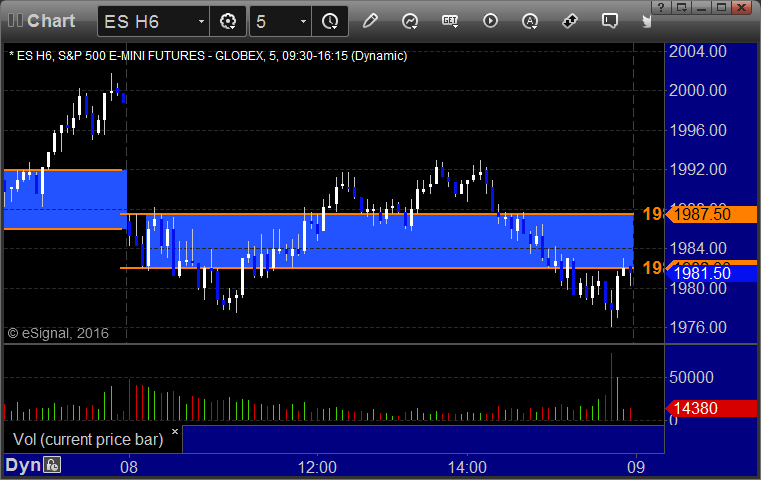
Task: Select the Vol (current price bar) label
Action: pyautogui.click(x=88, y=439)
